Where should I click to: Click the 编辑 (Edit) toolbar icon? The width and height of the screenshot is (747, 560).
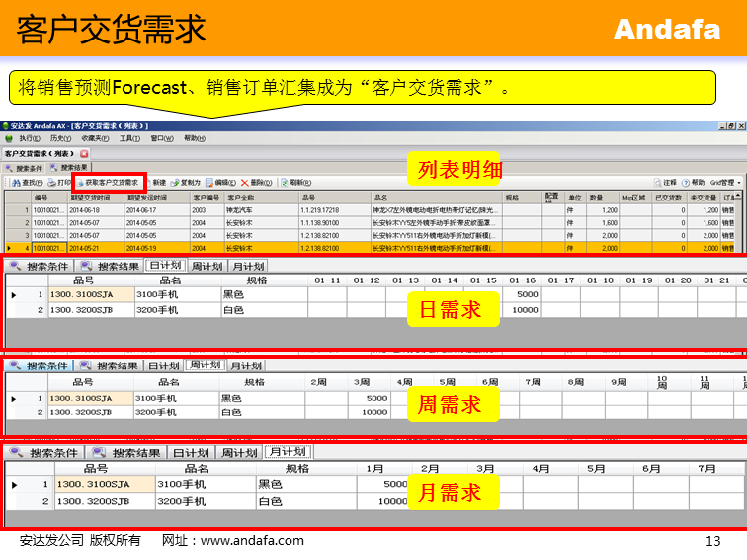click(x=208, y=183)
